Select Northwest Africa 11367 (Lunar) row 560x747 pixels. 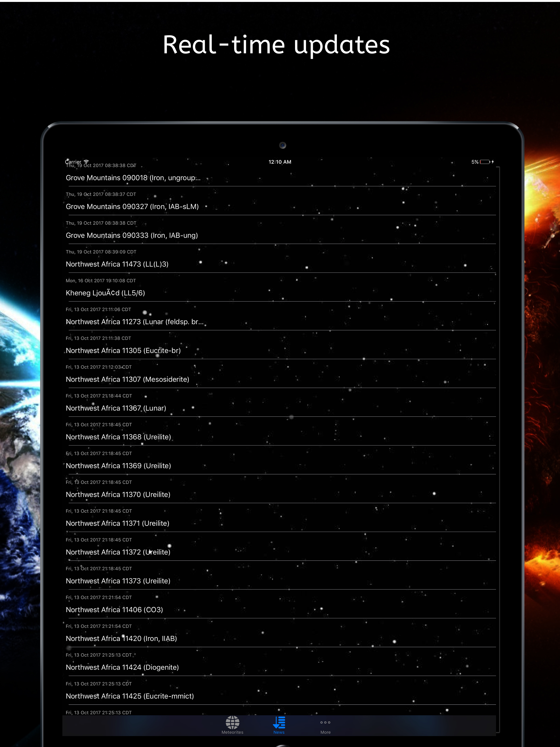(116, 408)
